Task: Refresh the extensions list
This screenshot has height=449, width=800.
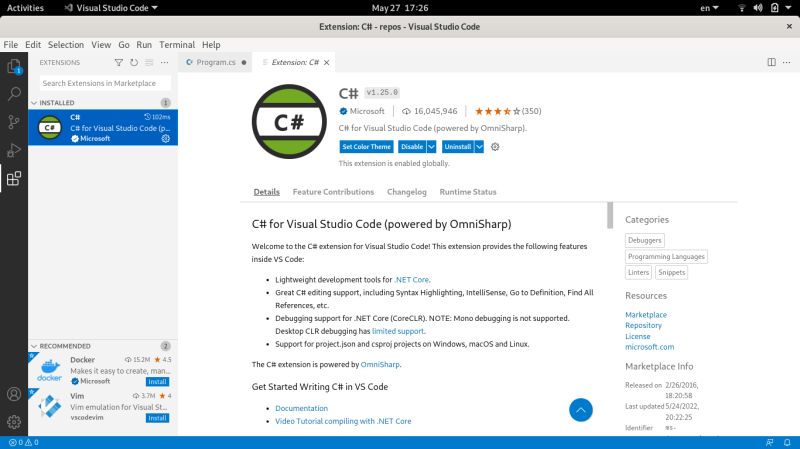Action: [x=134, y=62]
